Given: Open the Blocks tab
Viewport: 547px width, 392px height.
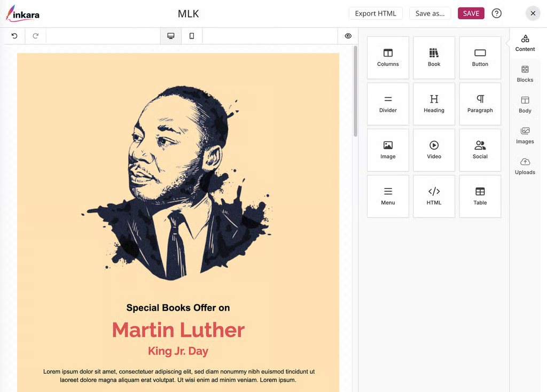Looking at the screenshot, I should tap(525, 74).
